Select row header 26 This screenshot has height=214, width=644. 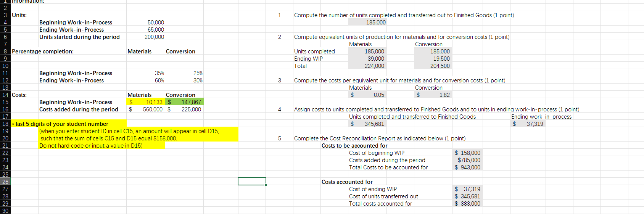pyautogui.click(x=5, y=182)
